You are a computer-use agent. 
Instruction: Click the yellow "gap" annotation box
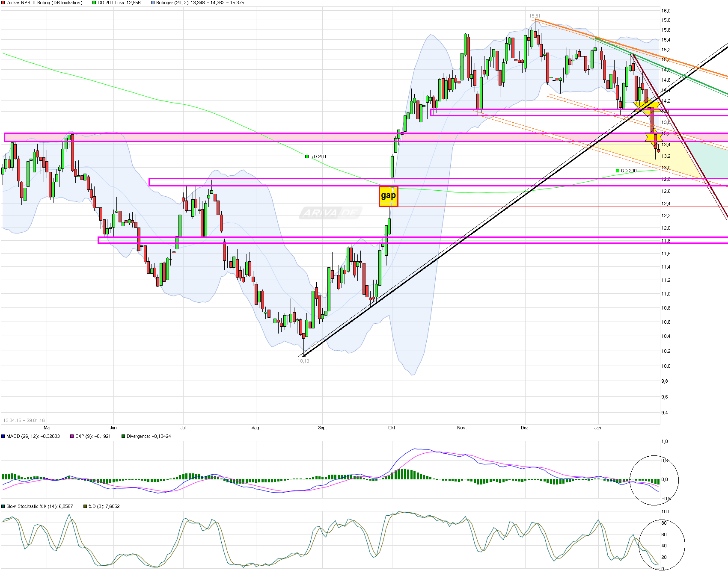tap(388, 196)
